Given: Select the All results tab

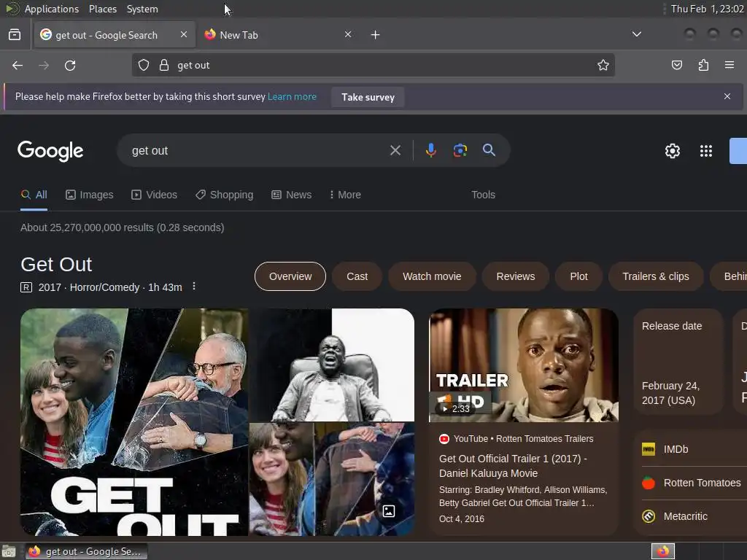Looking at the screenshot, I should click(34, 195).
